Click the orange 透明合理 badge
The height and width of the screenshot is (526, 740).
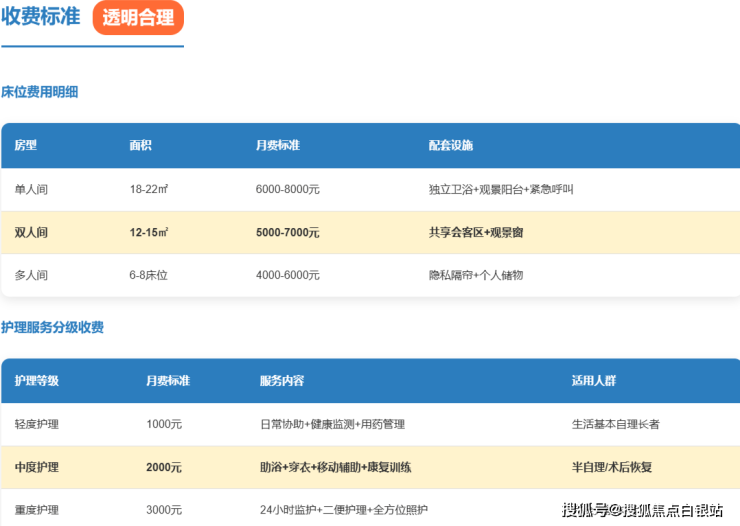138,18
